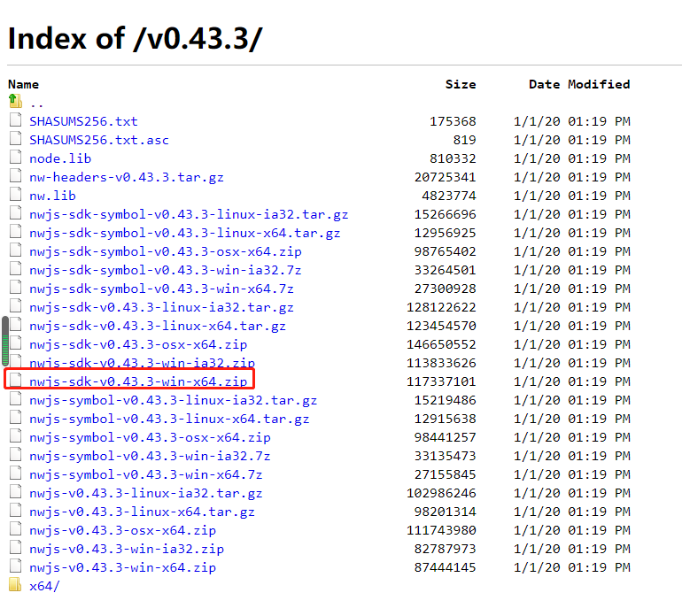This screenshot has width=682, height=616.
Task: Click file icon beside nwjs-sdk-symbol-v0.43.3-win-ia32.7z
Action: click(16, 268)
